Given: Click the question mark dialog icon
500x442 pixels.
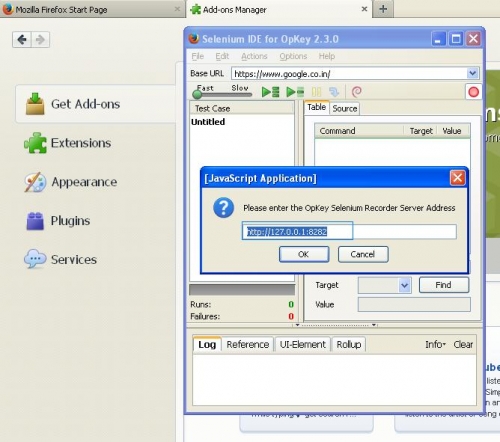Looking at the screenshot, I should point(223,208).
